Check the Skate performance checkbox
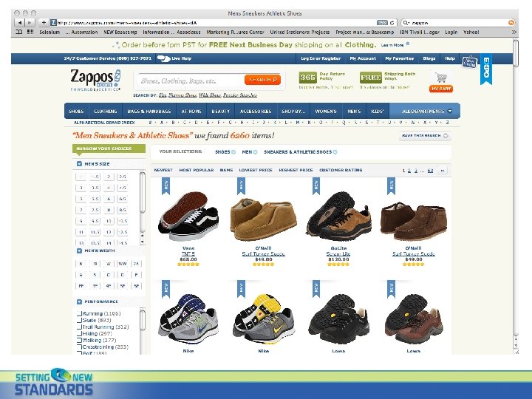532x399 pixels. pos(79,320)
